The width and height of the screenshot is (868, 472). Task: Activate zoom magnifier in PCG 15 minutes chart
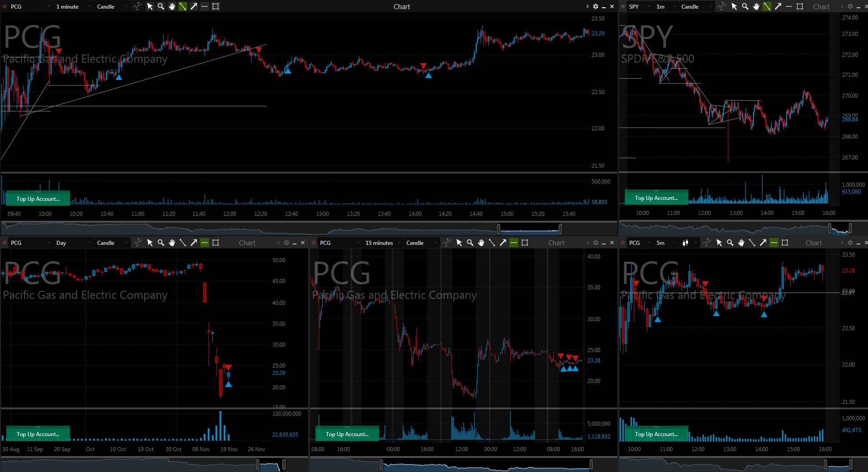coord(470,243)
